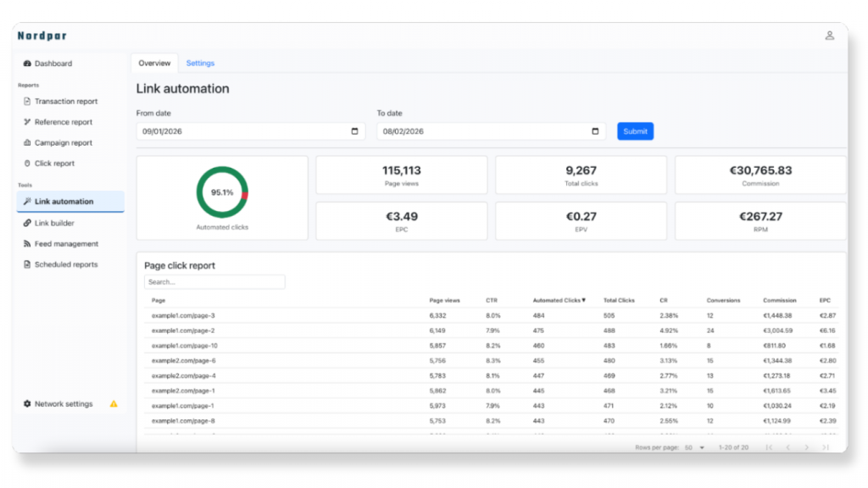Go to the last page of results

pyautogui.click(x=825, y=447)
